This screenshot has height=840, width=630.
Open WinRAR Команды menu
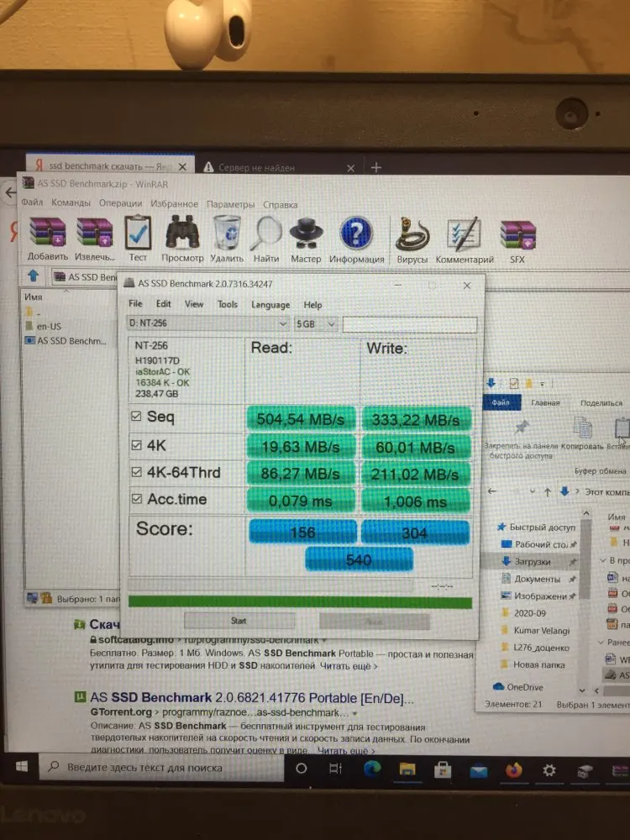(71, 202)
